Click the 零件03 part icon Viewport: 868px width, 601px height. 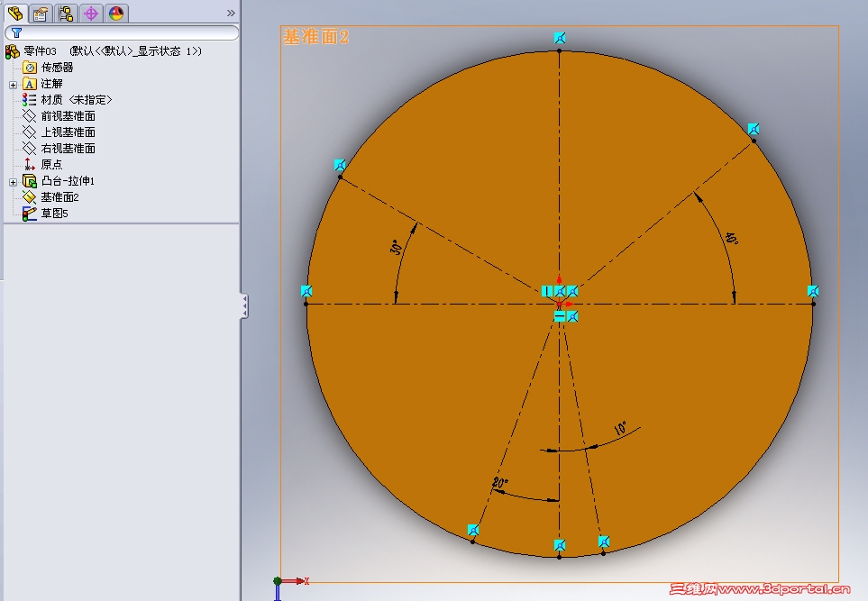pos(13,51)
